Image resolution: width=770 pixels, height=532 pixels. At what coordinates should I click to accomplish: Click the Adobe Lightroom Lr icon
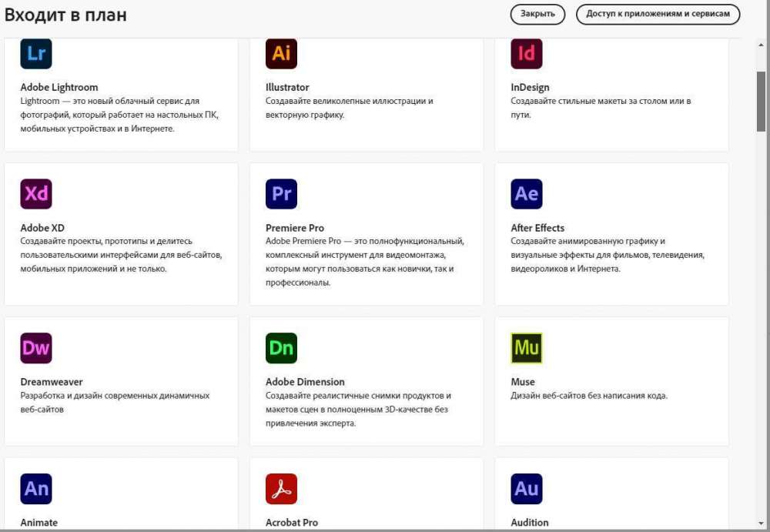[x=35, y=54]
